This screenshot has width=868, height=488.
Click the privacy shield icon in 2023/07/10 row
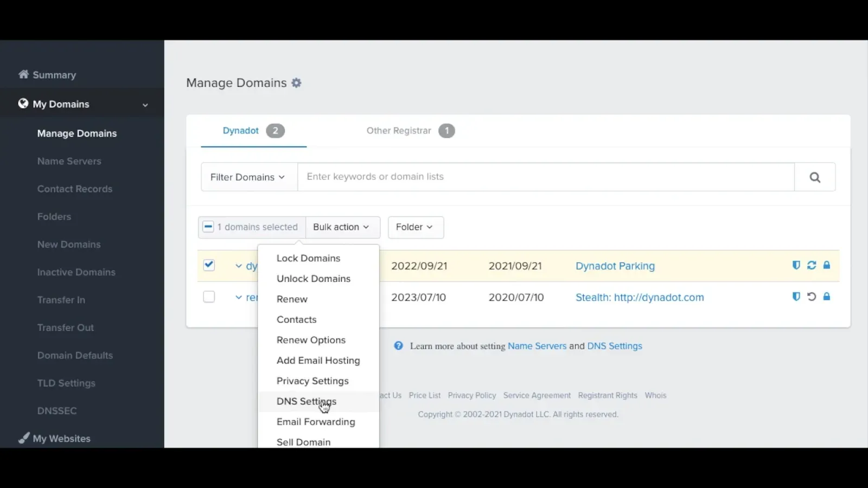[x=796, y=297]
